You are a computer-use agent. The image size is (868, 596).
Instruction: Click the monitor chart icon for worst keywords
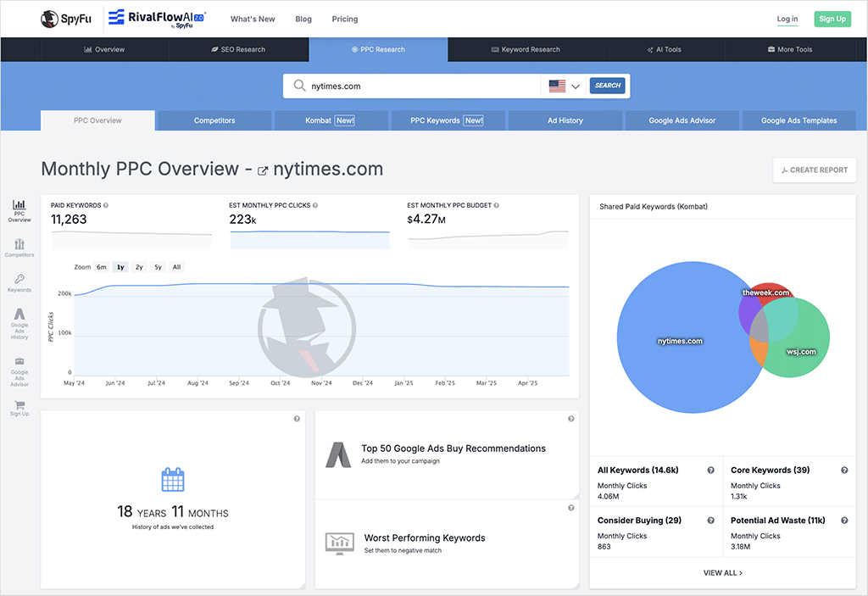(x=339, y=543)
